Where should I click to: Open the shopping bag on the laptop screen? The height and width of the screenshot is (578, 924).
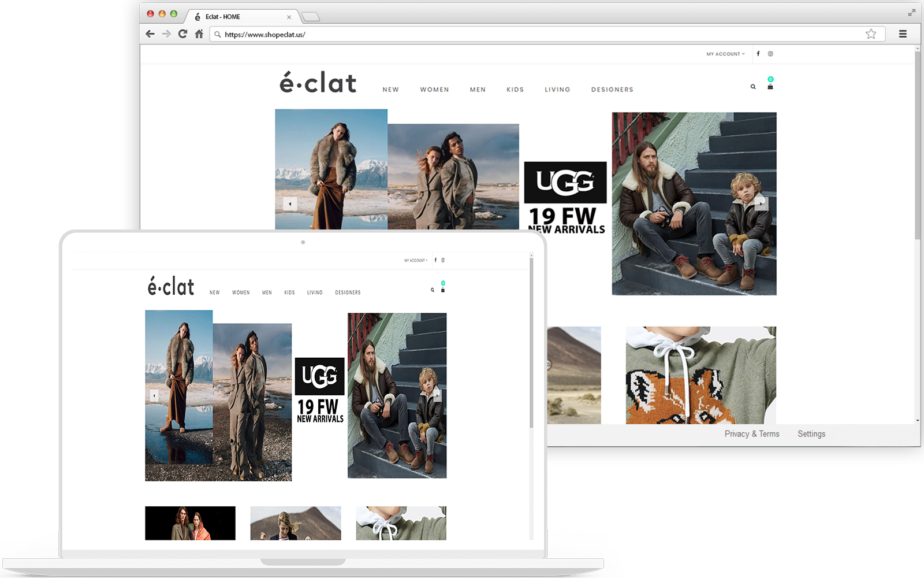[443, 290]
